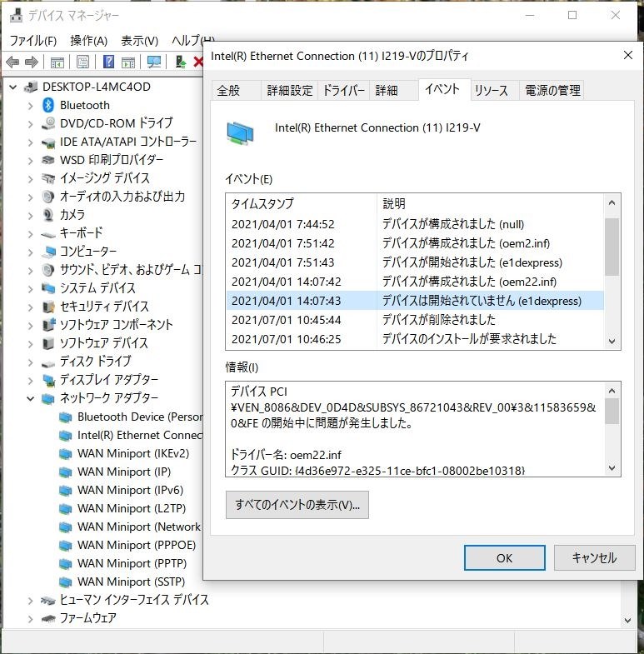Expand the キーボード category
644x654 pixels.
pos(31,234)
